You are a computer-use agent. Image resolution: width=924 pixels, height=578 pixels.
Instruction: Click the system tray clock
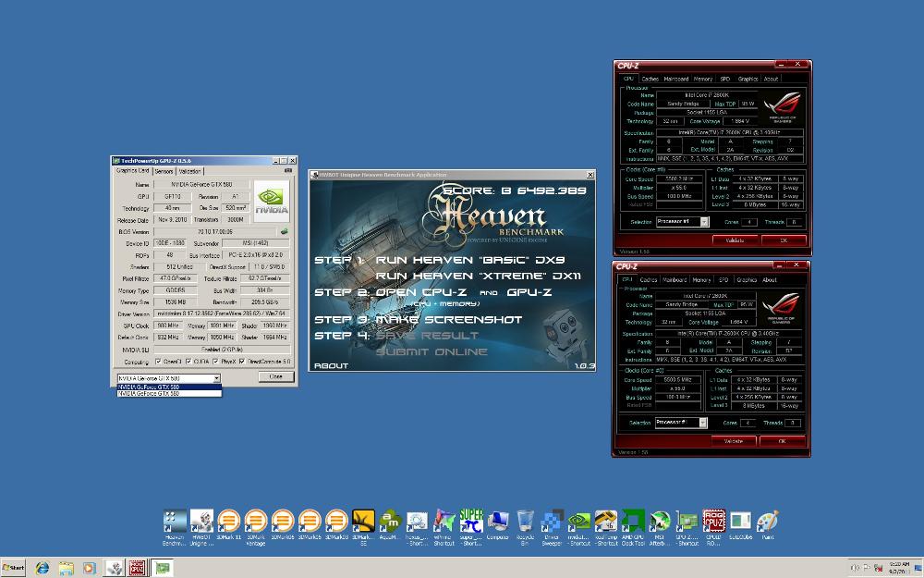pos(899,568)
